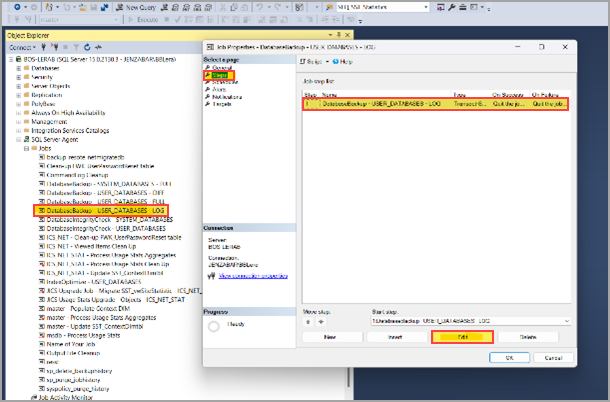610x402 pixels.
Task: Click Cancel in Job Properties dialog
Action: point(553,358)
